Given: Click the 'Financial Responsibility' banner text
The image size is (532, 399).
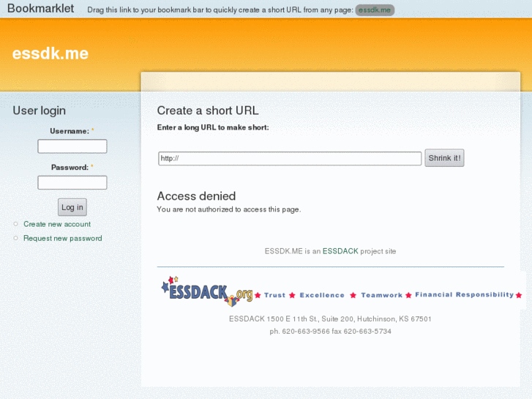Looking at the screenshot, I should pyautogui.click(x=465, y=294).
